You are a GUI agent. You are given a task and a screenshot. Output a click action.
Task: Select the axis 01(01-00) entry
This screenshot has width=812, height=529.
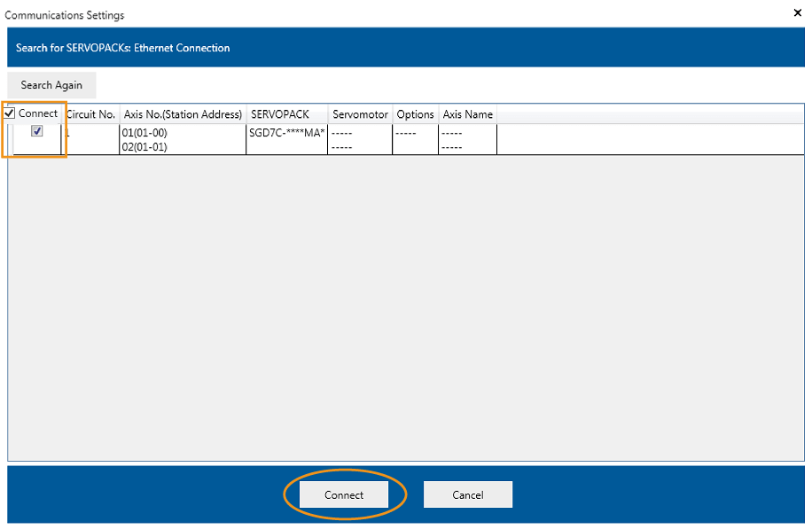pyautogui.click(x=144, y=133)
